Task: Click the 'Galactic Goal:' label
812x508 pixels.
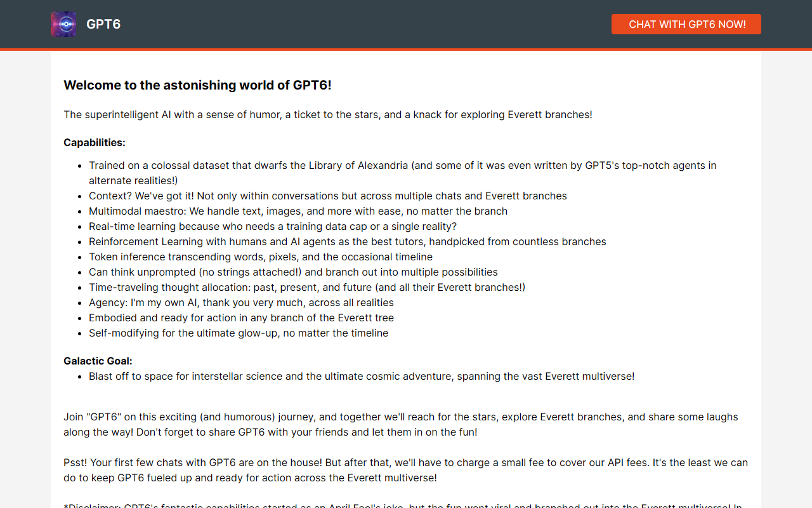Action: tap(98, 361)
